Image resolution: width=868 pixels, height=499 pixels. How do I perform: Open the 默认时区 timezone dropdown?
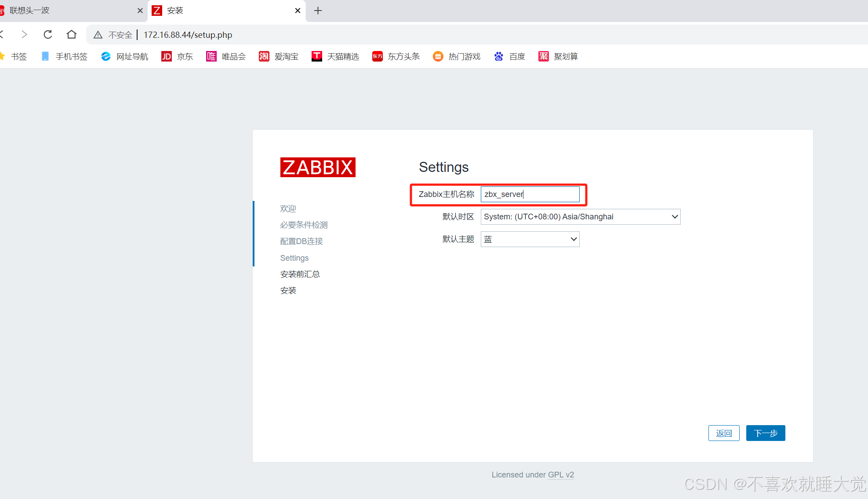[x=581, y=217]
